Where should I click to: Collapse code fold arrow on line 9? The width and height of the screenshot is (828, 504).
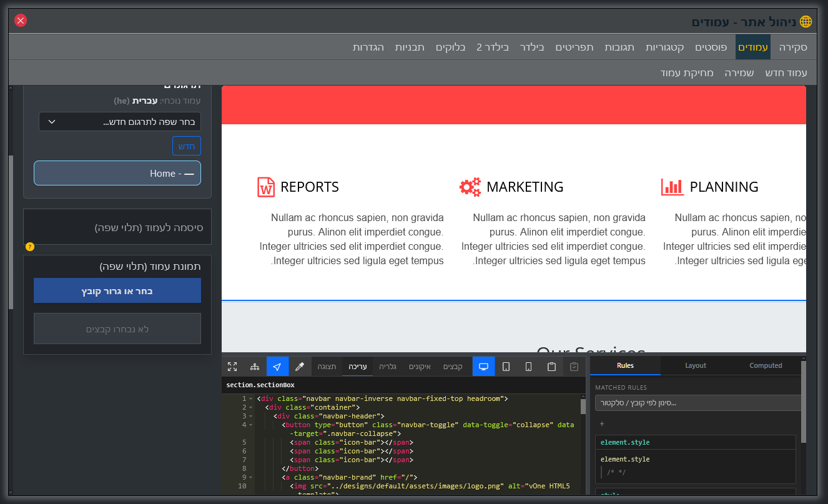(x=250, y=477)
